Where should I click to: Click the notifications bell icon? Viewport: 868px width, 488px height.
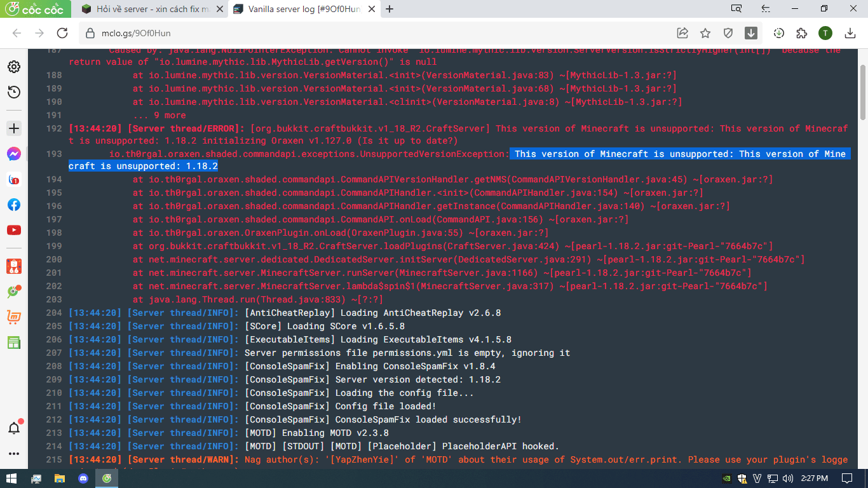13,428
